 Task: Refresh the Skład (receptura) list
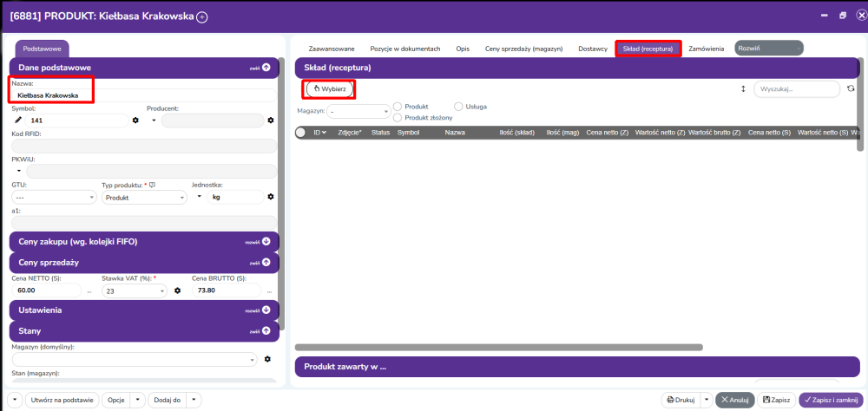point(851,88)
